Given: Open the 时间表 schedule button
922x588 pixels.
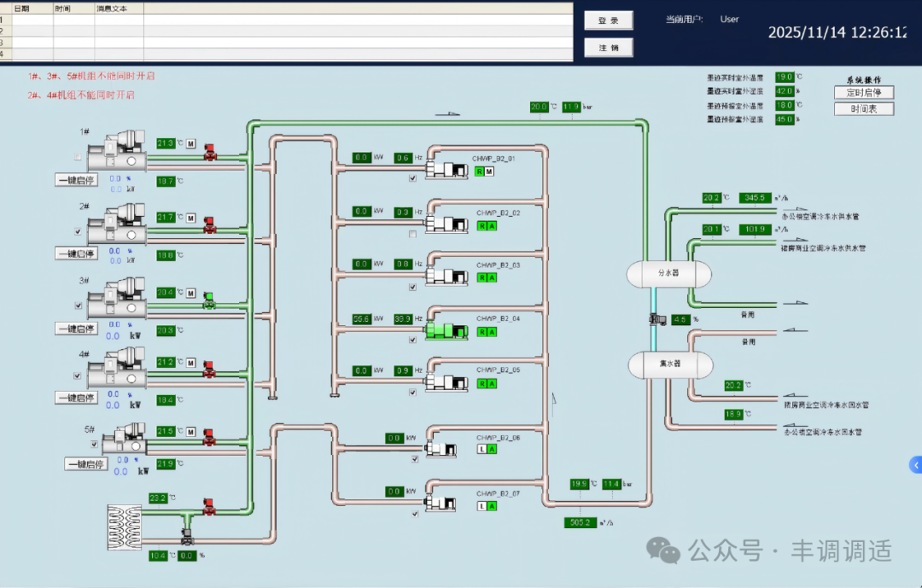Looking at the screenshot, I should click(x=864, y=108).
